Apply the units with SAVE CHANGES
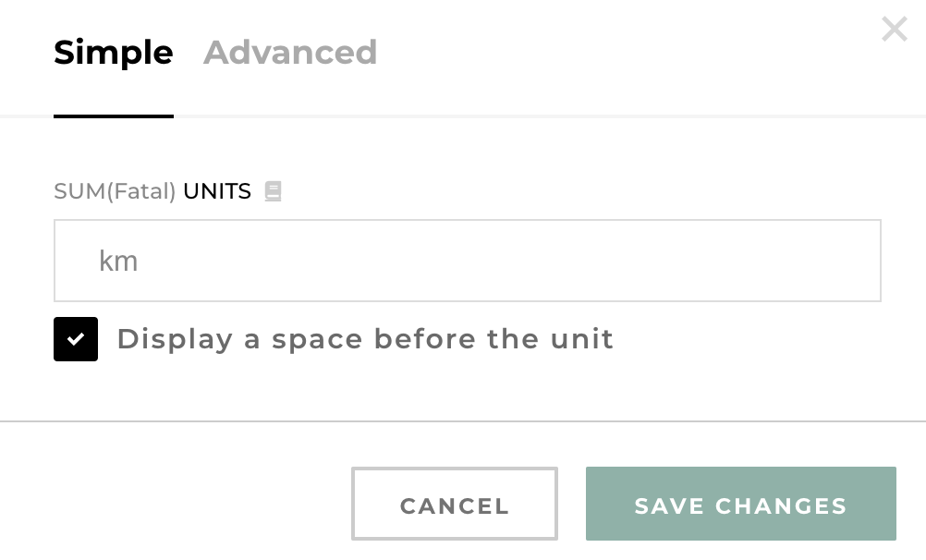Screen dimensions: 926x560 (740, 504)
